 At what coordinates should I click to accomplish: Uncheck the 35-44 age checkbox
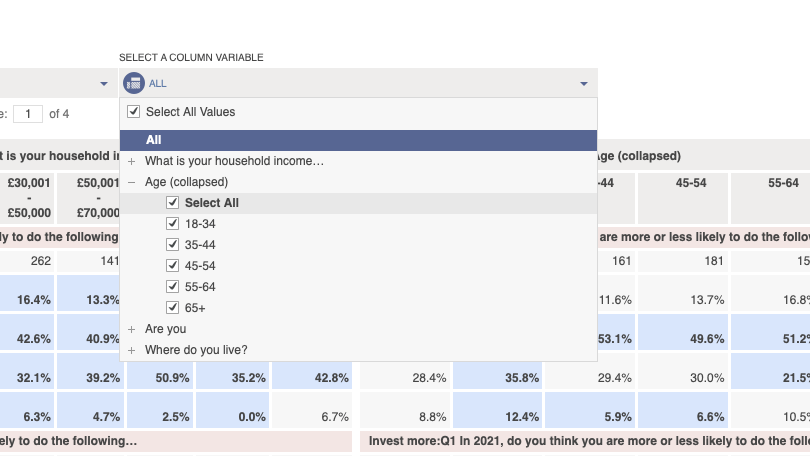173,244
